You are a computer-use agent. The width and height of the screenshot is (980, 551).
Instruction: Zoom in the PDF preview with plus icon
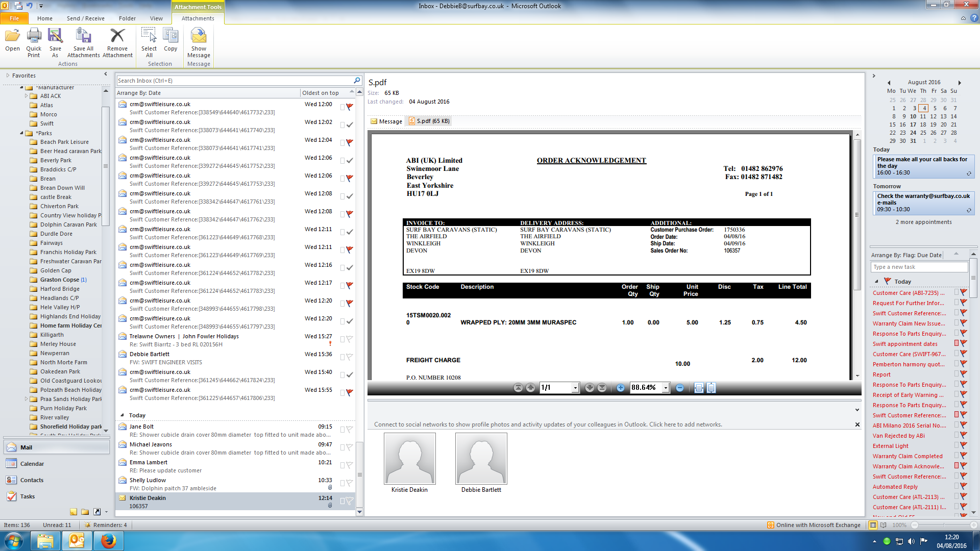[x=620, y=388]
